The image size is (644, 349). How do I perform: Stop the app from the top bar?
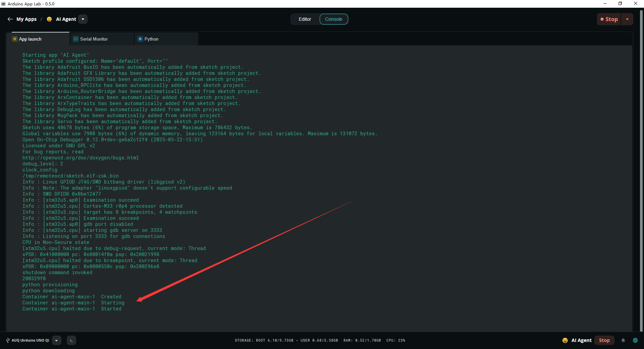pos(609,19)
